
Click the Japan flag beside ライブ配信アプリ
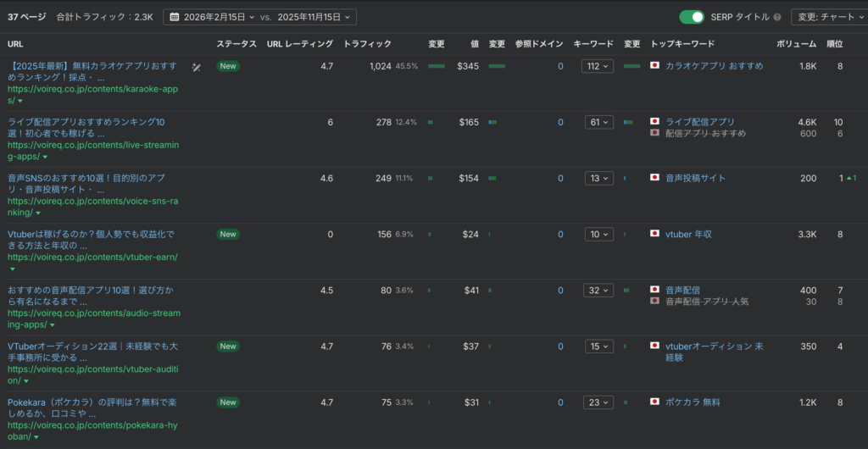[654, 122]
